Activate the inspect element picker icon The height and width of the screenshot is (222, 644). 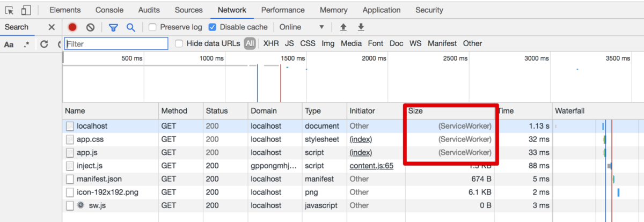(9, 10)
